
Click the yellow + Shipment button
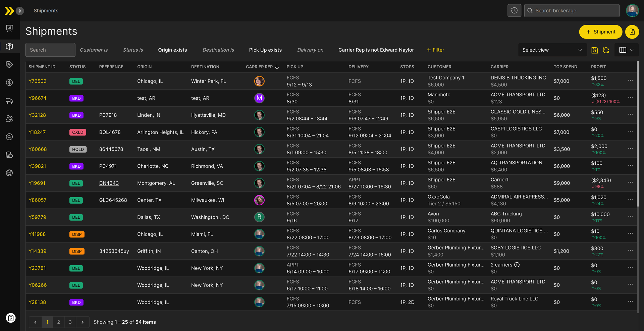pyautogui.click(x=600, y=32)
